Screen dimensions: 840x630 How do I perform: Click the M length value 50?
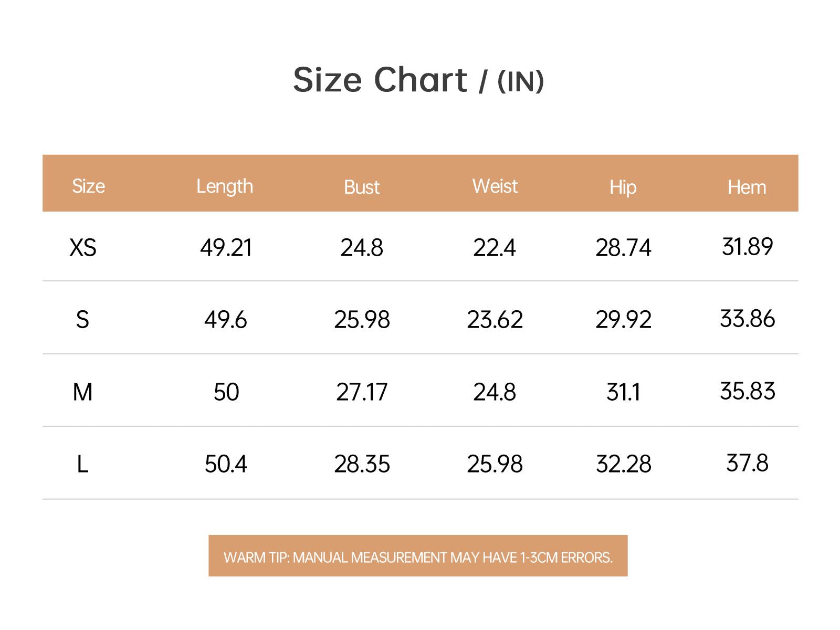click(x=226, y=392)
